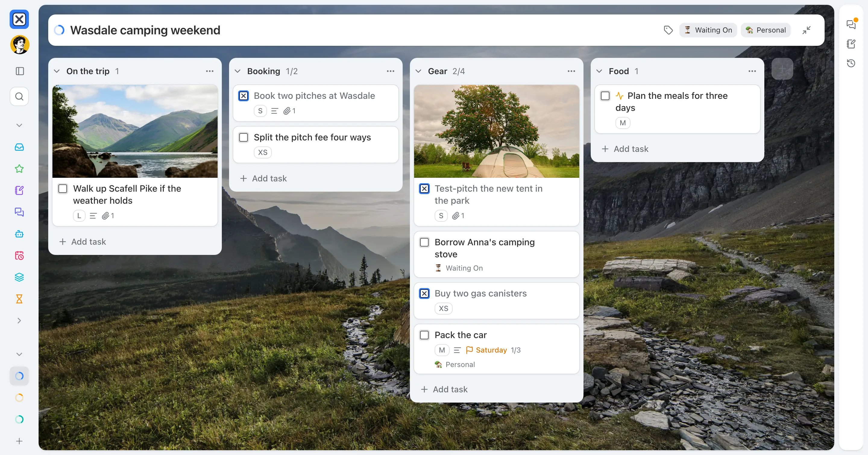This screenshot has height=455, width=868.
Task: Open the Booking column three-dot menu
Action: click(x=391, y=71)
